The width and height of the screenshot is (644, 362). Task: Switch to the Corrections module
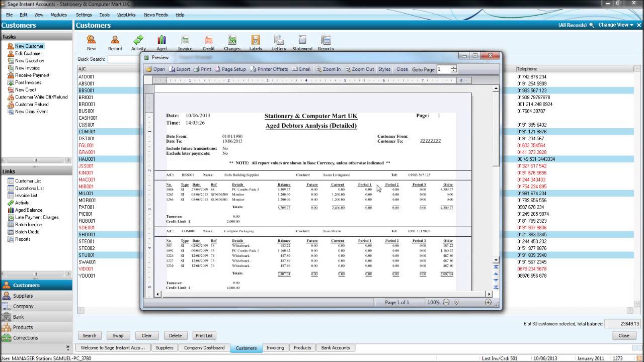click(36, 338)
